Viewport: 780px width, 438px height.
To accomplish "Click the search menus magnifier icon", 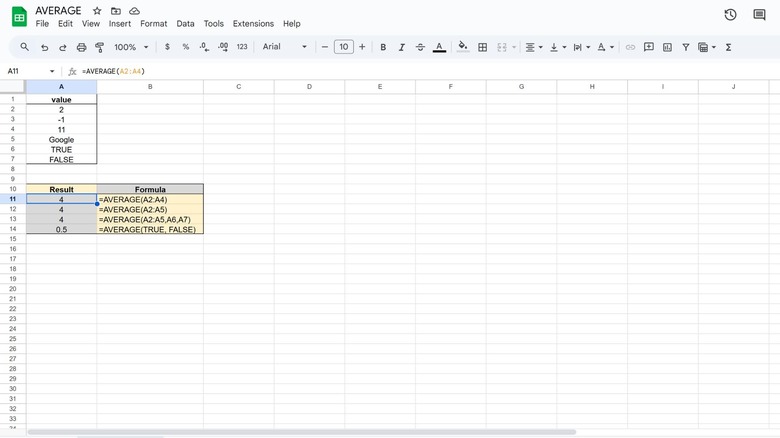I will [24, 47].
